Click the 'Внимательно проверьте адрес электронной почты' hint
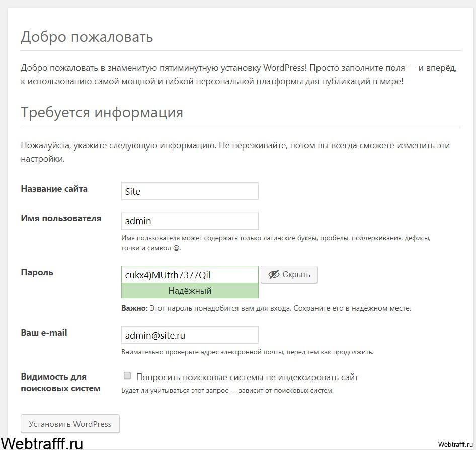 [248, 352]
